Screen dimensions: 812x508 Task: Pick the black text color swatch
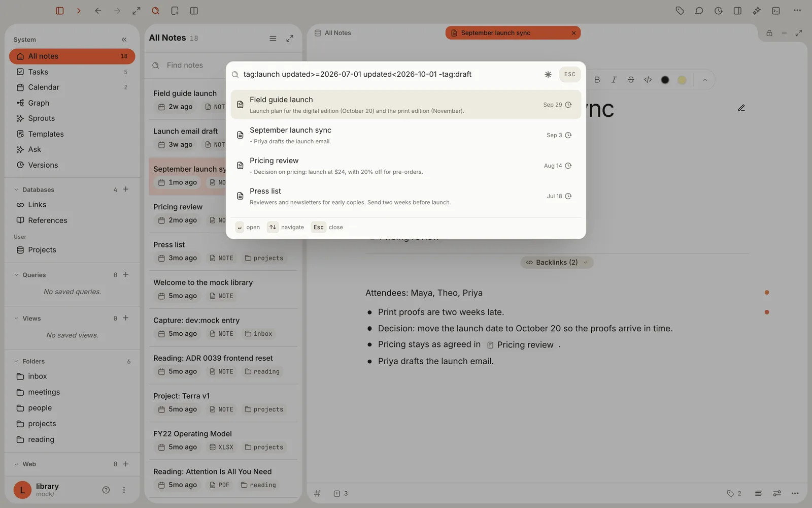(665, 80)
